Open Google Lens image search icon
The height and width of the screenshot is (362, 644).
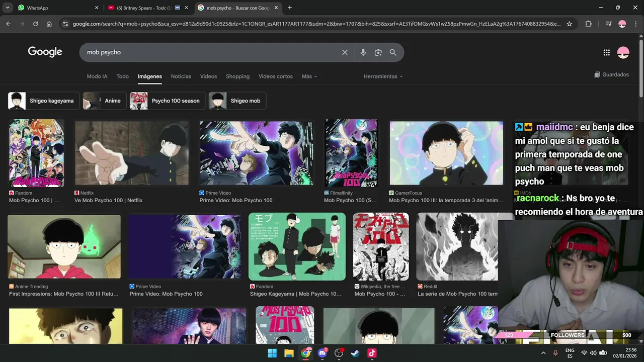378,52
